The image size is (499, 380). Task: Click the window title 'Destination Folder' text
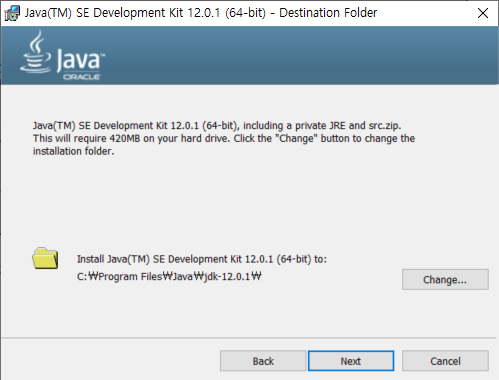coord(328,13)
